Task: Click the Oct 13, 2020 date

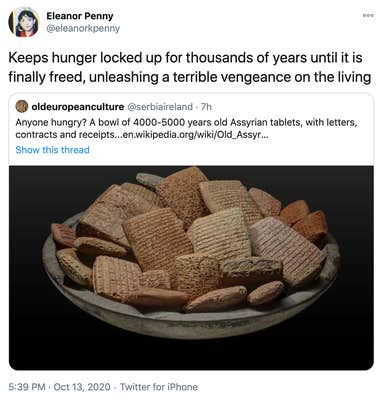Action: click(x=82, y=387)
